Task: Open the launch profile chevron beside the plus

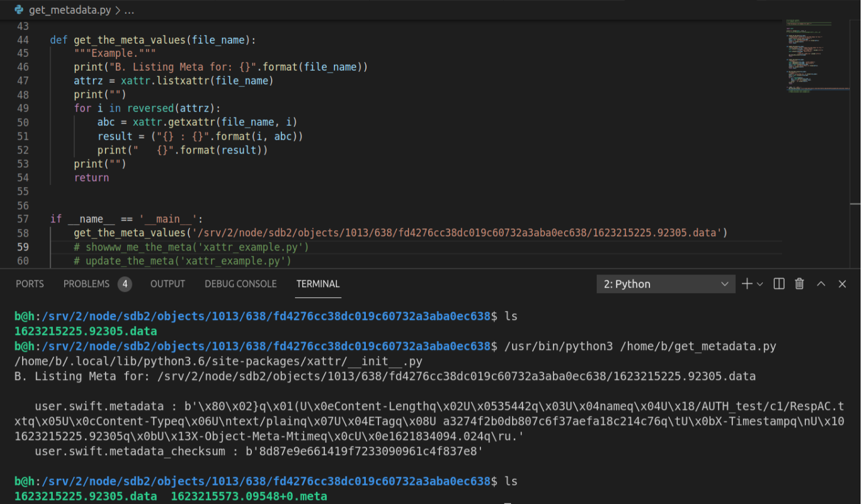Action: click(x=760, y=284)
